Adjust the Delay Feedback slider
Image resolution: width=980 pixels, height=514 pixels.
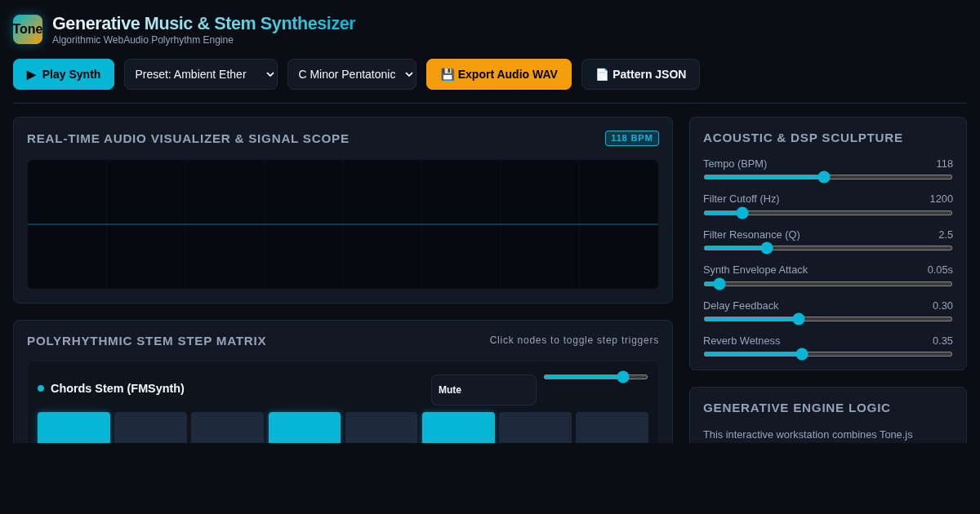828,319
